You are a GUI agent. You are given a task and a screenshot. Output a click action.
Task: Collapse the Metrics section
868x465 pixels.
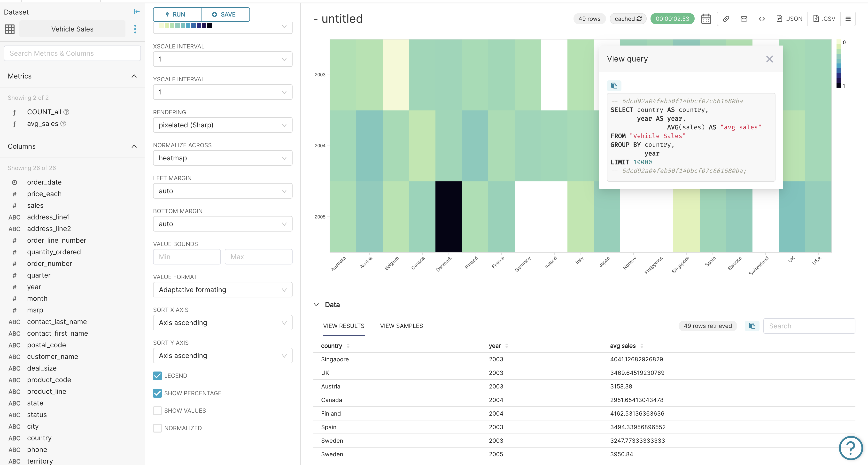(x=134, y=76)
